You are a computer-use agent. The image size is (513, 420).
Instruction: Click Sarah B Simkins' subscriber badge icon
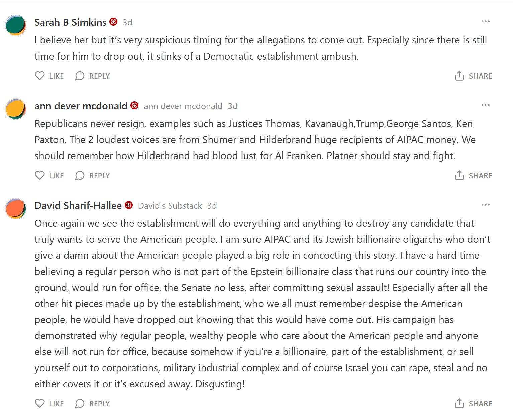(114, 22)
